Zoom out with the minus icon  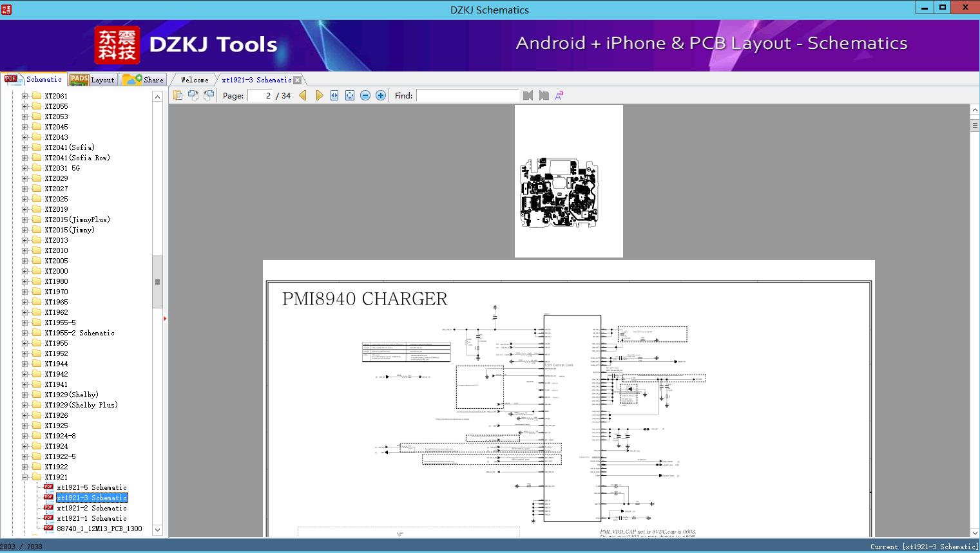[365, 95]
